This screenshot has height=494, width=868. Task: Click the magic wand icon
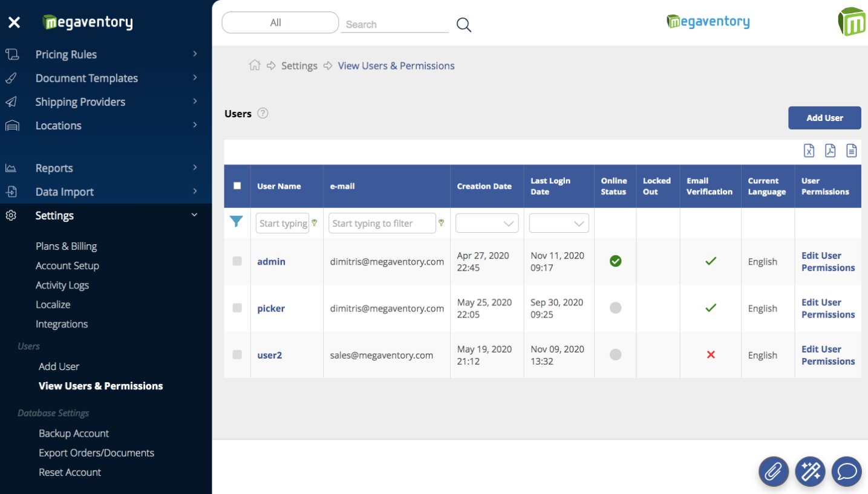(x=810, y=472)
